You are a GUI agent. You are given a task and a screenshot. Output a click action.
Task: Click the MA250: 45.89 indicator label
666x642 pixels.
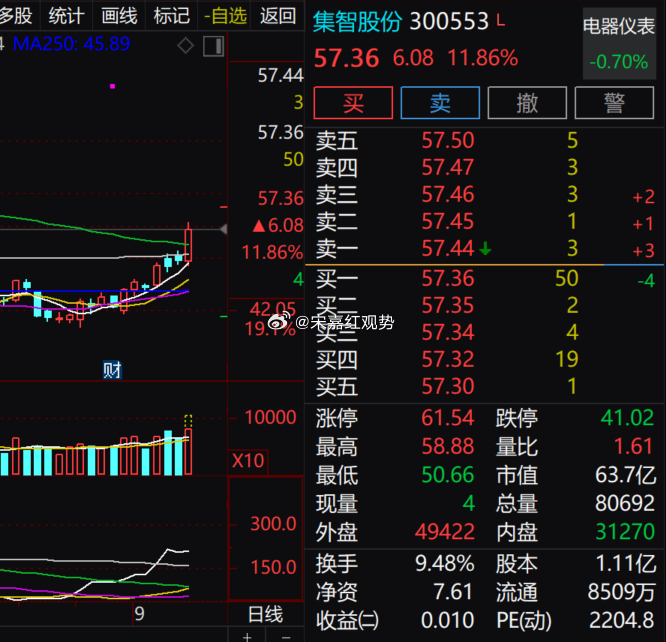71,44
